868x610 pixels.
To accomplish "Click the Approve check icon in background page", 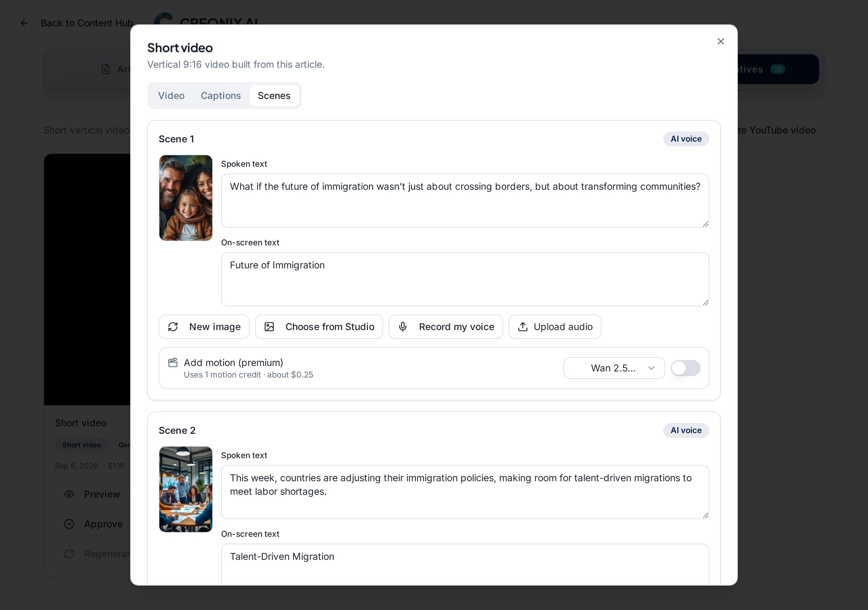I will pyautogui.click(x=69, y=524).
